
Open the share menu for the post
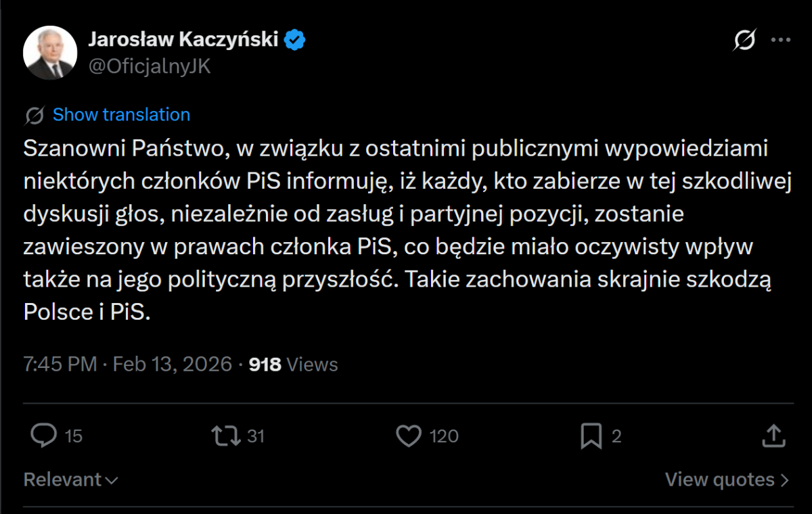(x=774, y=436)
